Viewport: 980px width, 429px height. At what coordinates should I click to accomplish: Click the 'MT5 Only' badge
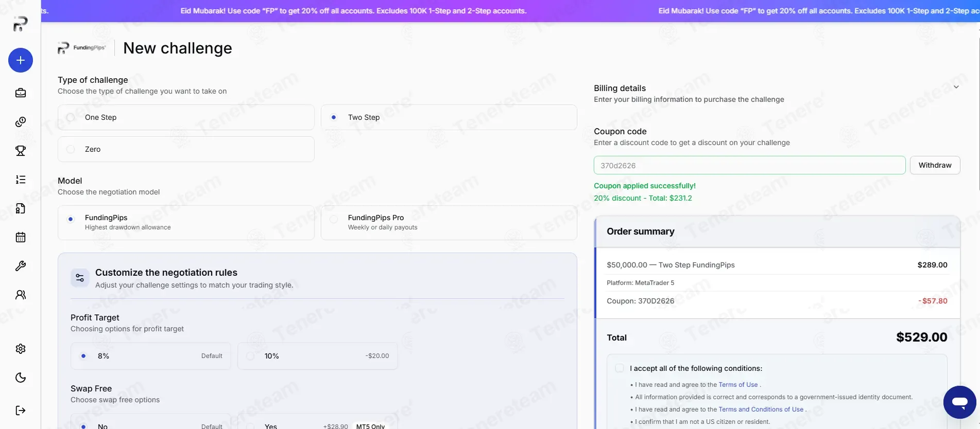pyautogui.click(x=370, y=426)
